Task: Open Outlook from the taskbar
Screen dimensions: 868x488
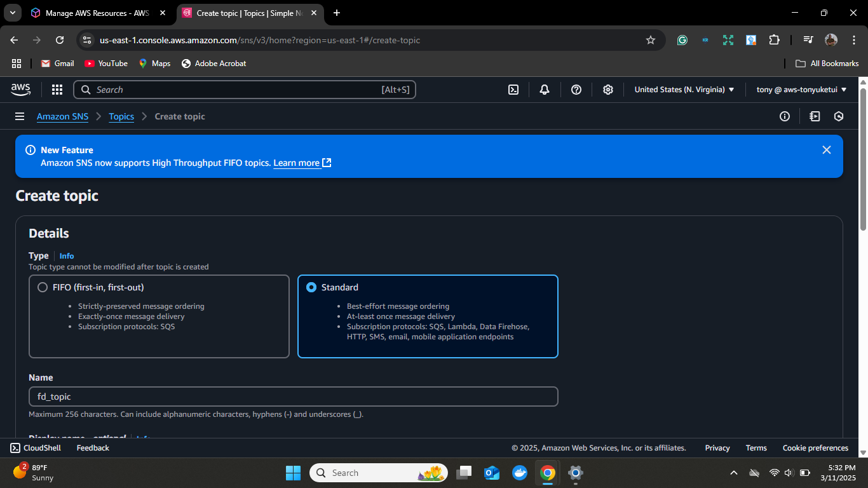Action: 492,473
